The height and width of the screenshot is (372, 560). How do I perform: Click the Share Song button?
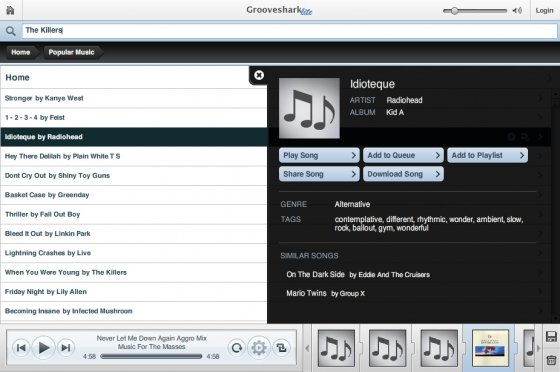click(x=319, y=174)
